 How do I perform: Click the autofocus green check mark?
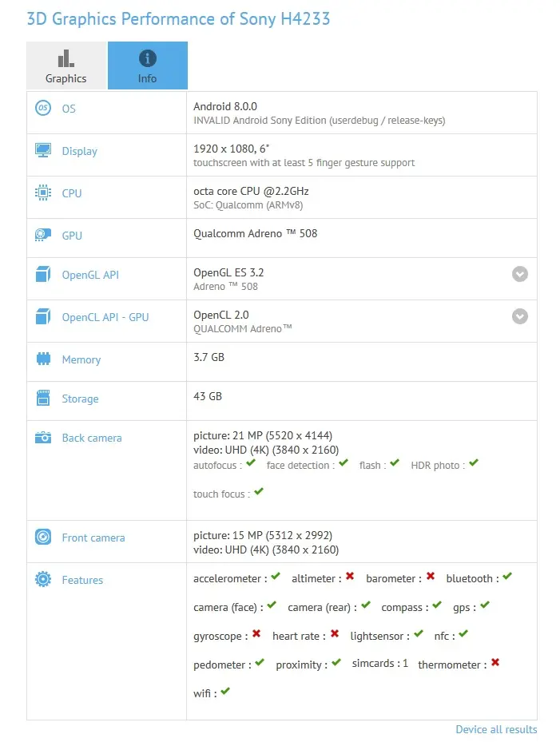[x=251, y=463]
